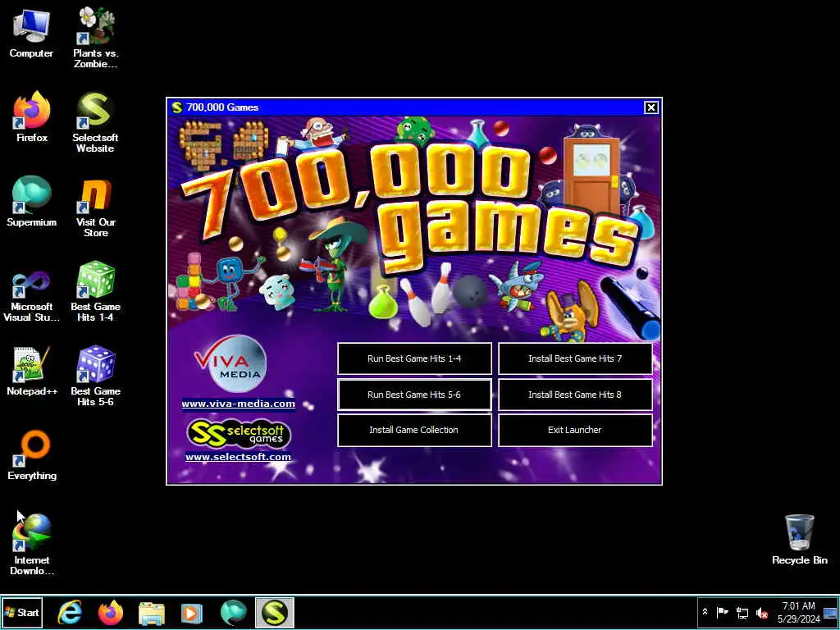Open the Action Center flag icon
Viewport: 840px width, 630px height.
(723, 612)
